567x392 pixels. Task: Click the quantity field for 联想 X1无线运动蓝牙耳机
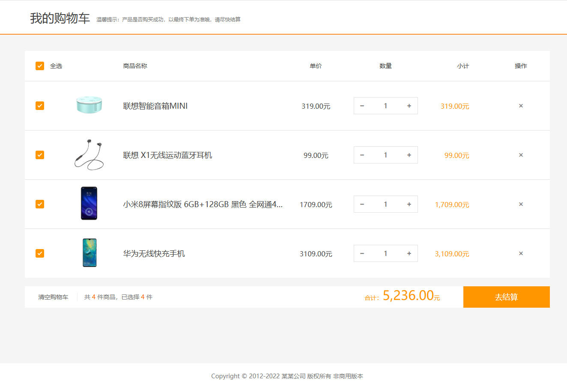click(385, 155)
